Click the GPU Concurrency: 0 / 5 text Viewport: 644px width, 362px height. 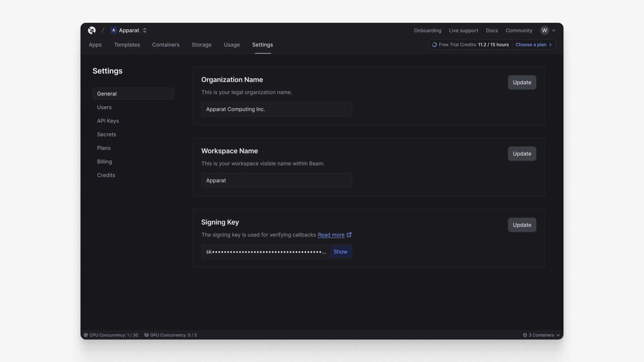point(173,335)
